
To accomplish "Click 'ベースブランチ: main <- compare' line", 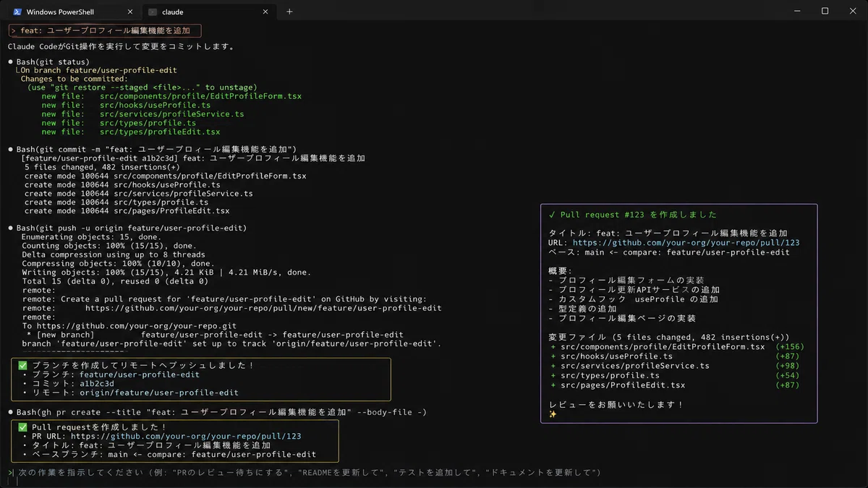I will click(x=169, y=455).
